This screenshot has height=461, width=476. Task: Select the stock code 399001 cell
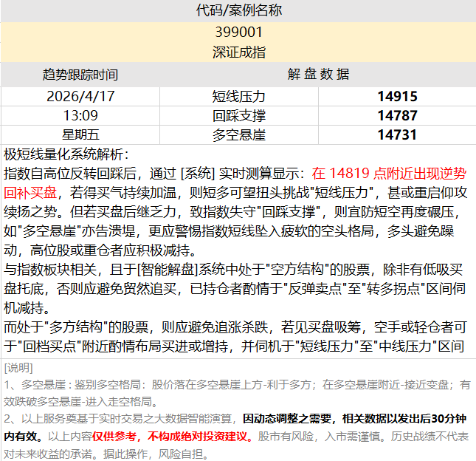point(238,33)
